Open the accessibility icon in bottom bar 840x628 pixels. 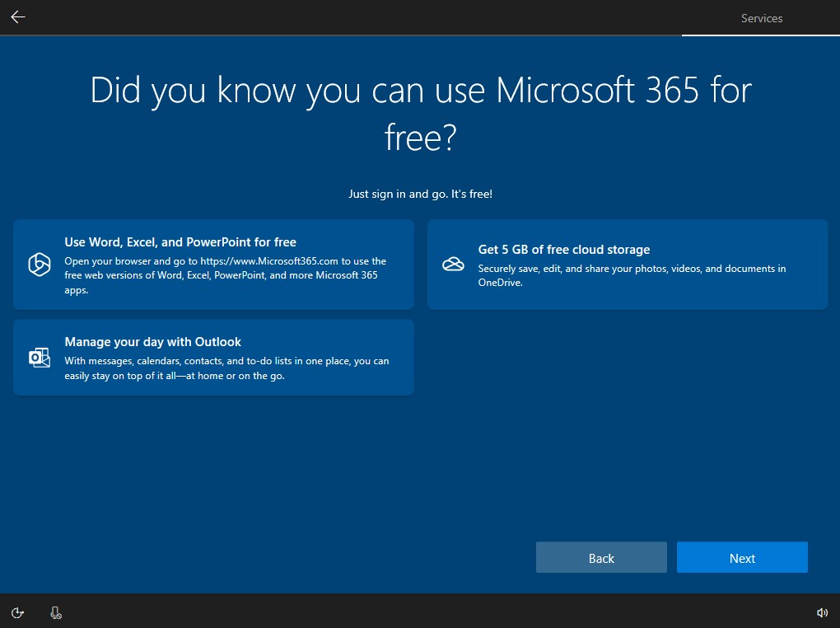17,612
